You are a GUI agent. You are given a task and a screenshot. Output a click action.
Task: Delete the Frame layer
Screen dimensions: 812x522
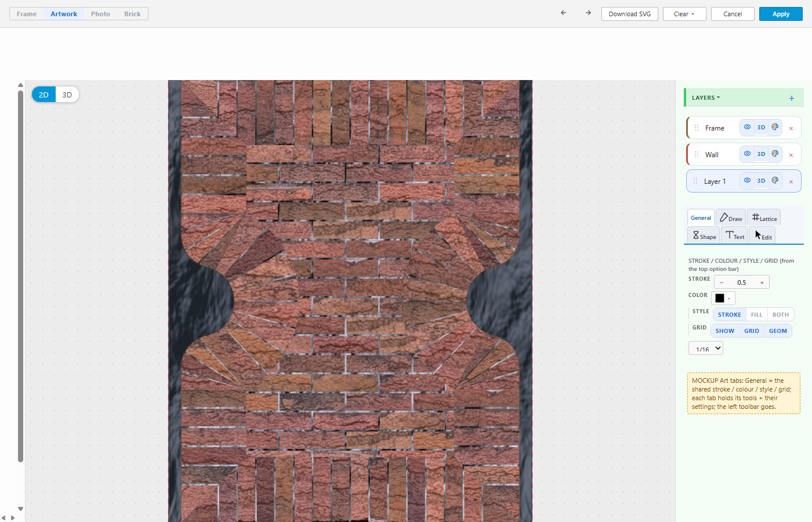pyautogui.click(x=791, y=128)
